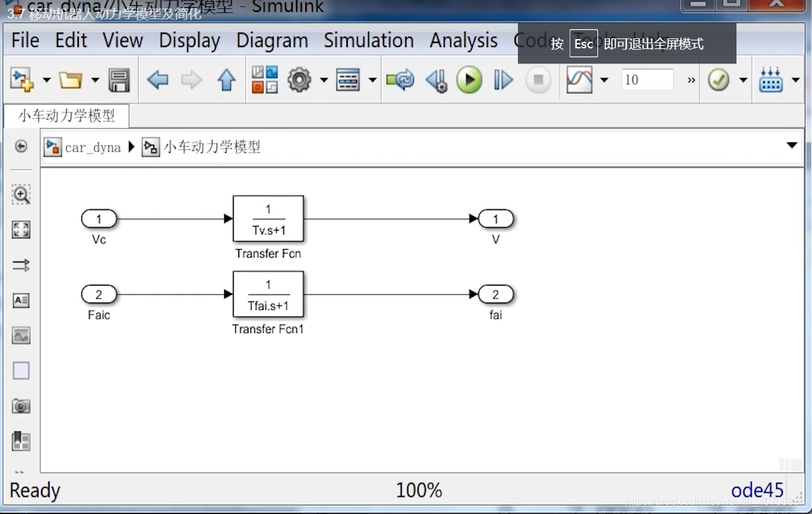Click the 100% zoom level text
The width and height of the screenshot is (812, 514).
pos(419,491)
